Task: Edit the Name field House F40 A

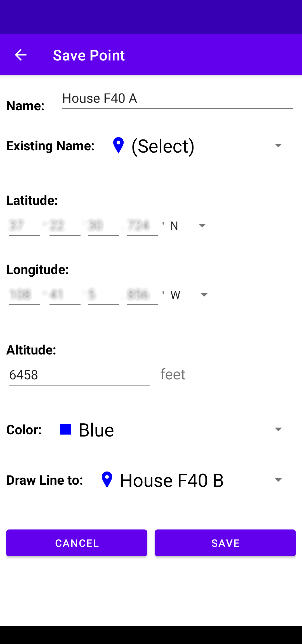Action: 178,99
